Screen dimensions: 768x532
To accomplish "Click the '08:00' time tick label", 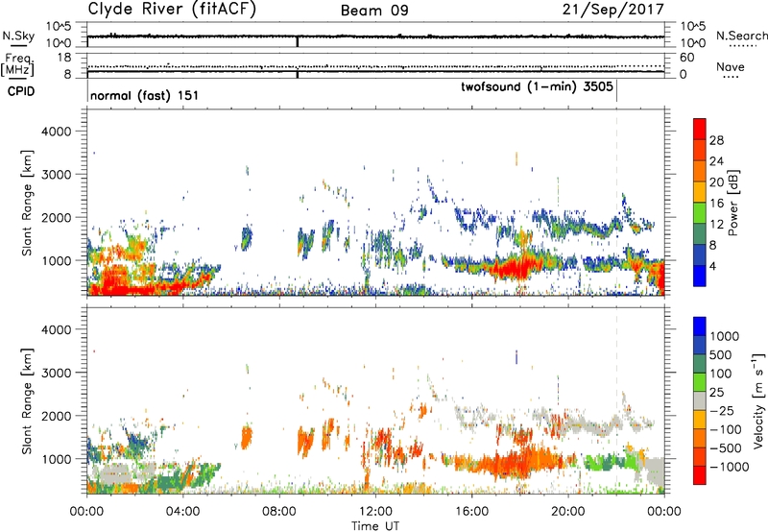I will pos(279,512).
